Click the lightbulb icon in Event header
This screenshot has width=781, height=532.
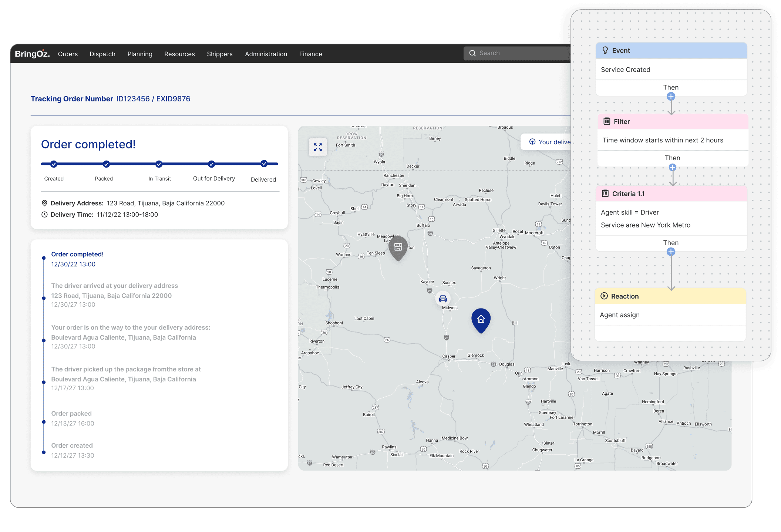point(605,50)
